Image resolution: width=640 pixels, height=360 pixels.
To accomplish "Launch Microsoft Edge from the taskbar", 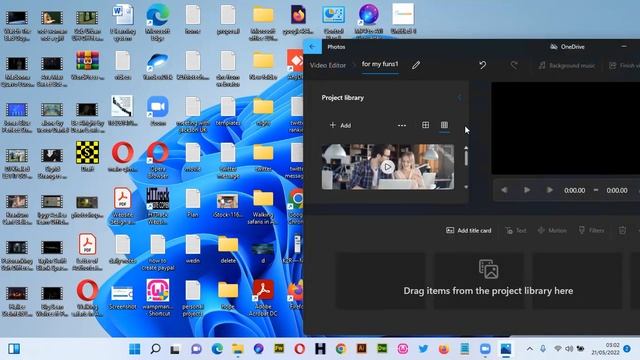I will click(x=217, y=349).
